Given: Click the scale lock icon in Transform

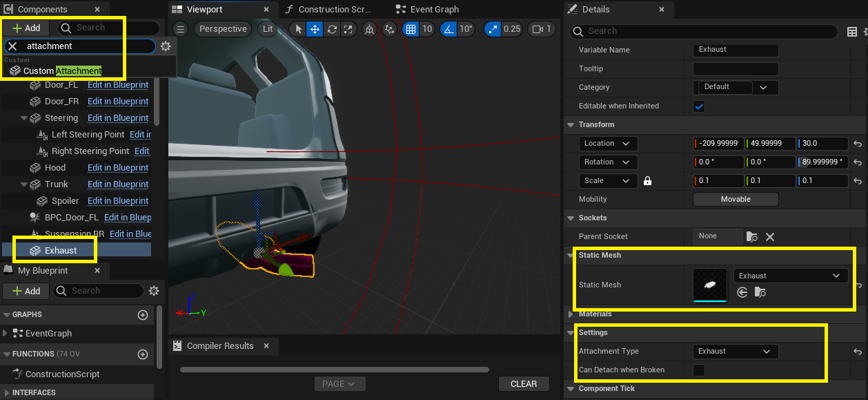Looking at the screenshot, I should click(647, 181).
